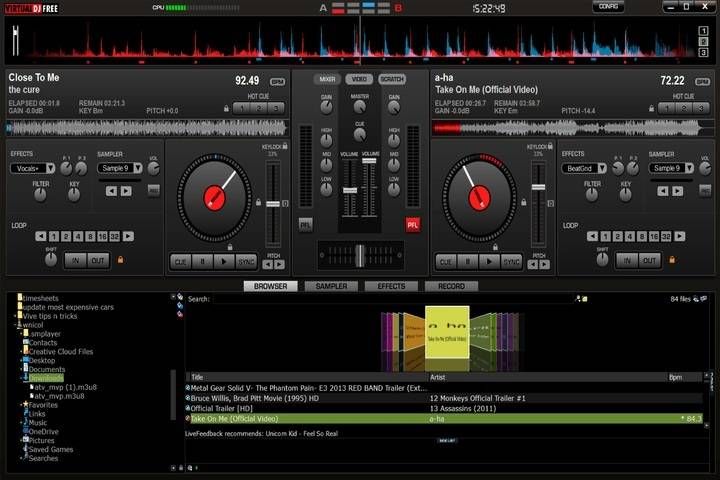The image size is (720, 480).
Task: Click right deck loop OUT button
Action: click(x=649, y=261)
